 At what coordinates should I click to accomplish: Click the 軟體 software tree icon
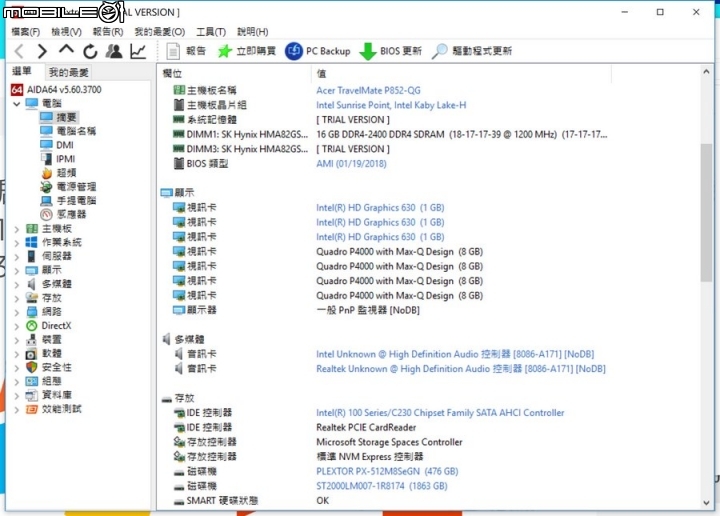[x=31, y=354]
